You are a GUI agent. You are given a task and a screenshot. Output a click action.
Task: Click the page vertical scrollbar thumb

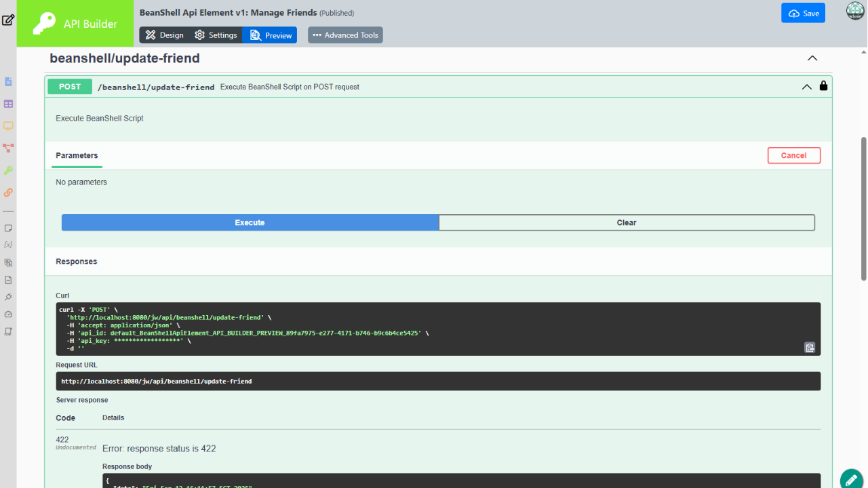tap(863, 208)
